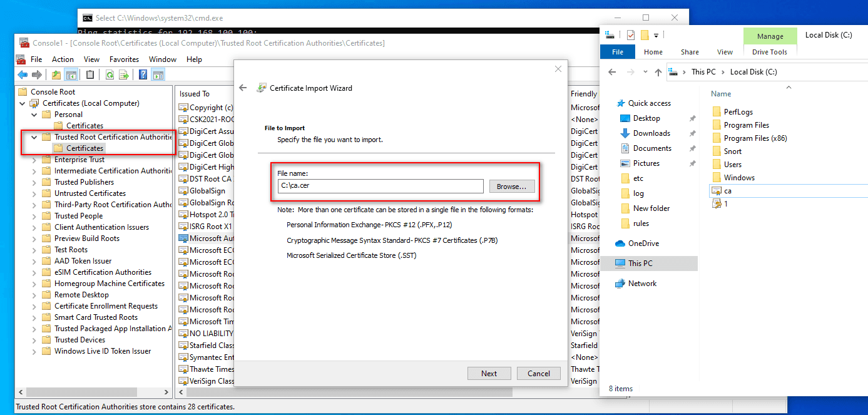The image size is (868, 415).
Task: Click the Browse... button
Action: 511,186
